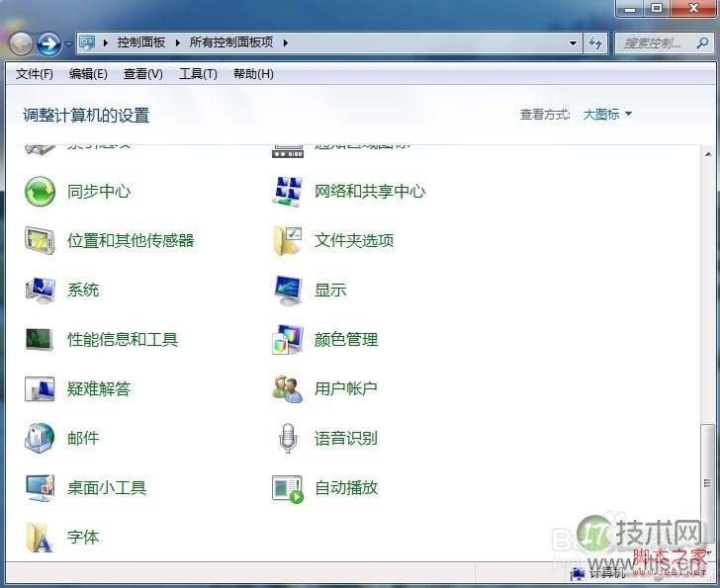Open the 系统 system icon
Screen dimensions: 720x588
coord(40,291)
